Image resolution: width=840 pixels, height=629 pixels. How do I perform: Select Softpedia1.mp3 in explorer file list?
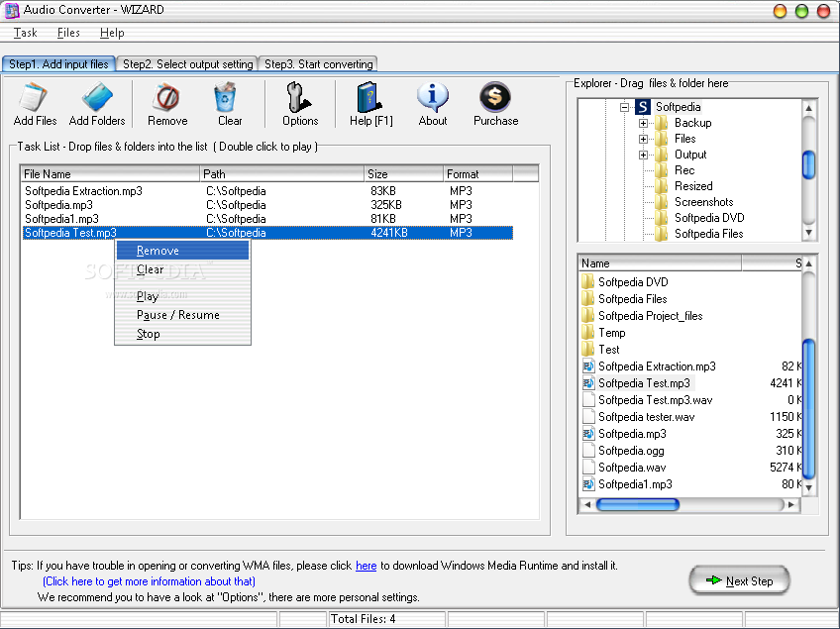coord(627,484)
